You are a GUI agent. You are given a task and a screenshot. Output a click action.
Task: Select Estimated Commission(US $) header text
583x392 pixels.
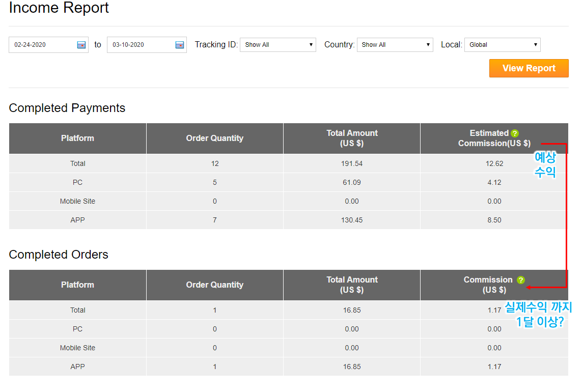pyautogui.click(x=494, y=138)
